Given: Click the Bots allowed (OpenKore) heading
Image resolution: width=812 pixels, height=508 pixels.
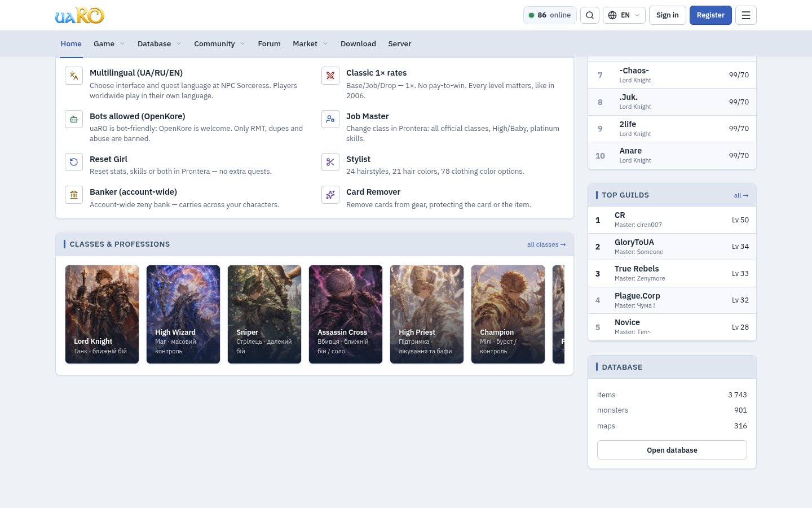Looking at the screenshot, I should tap(138, 116).
